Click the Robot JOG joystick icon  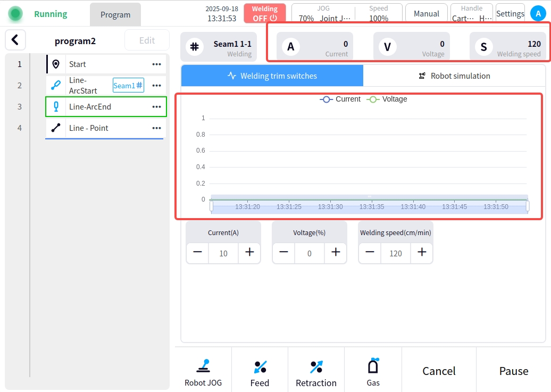pos(203,366)
